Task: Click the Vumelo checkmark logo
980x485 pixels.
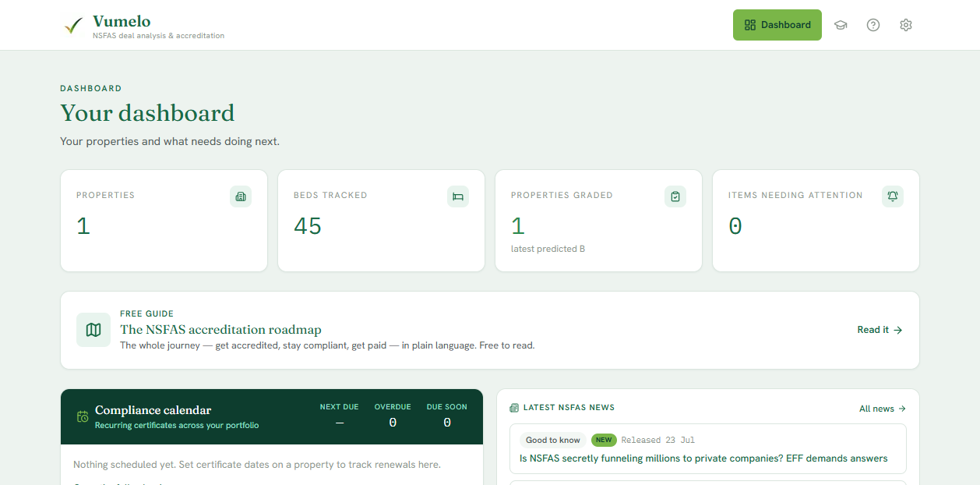Action: (73, 26)
